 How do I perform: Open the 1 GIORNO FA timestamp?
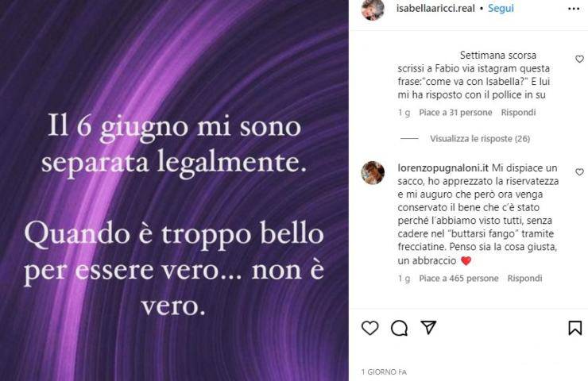pos(384,372)
